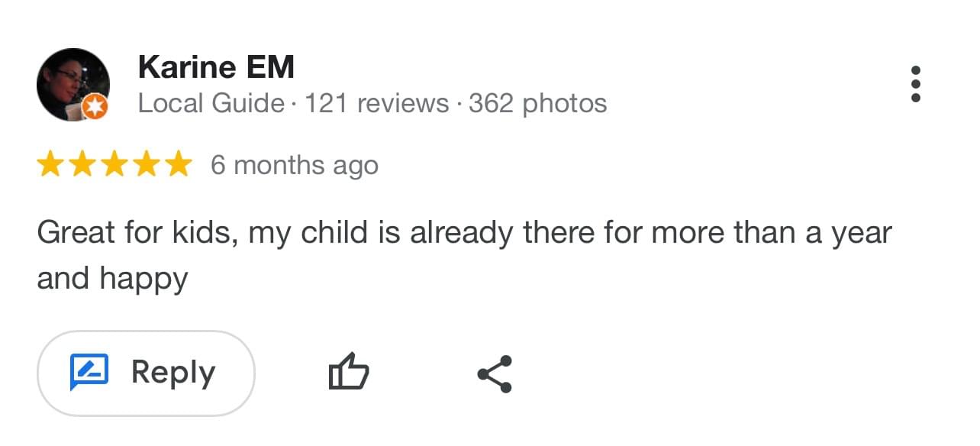Click the "Reply" text label
This screenshot has width=980, height=446.
click(173, 373)
